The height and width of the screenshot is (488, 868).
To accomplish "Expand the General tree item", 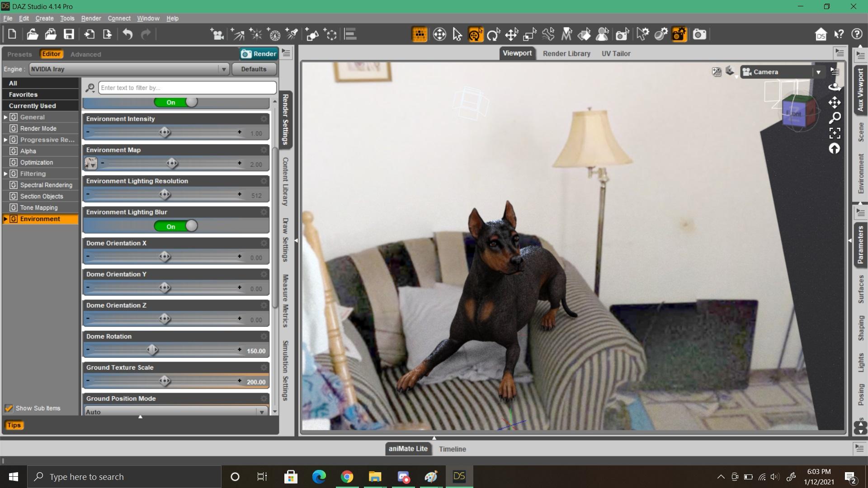I will pos(5,117).
